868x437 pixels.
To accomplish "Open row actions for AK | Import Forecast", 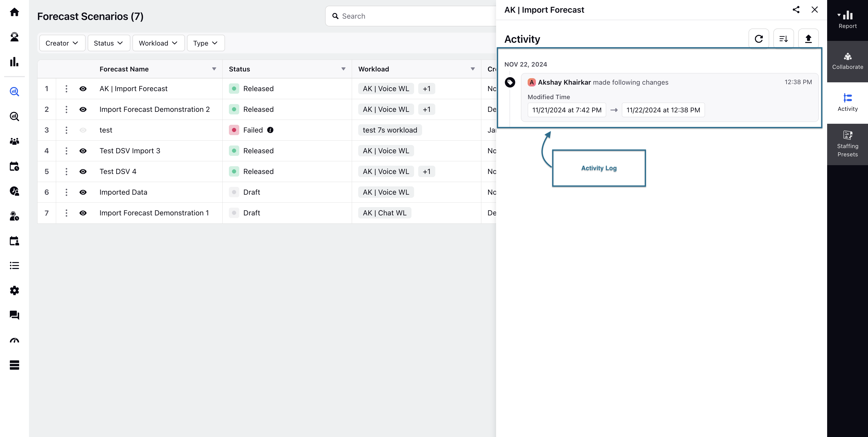I will coord(66,89).
